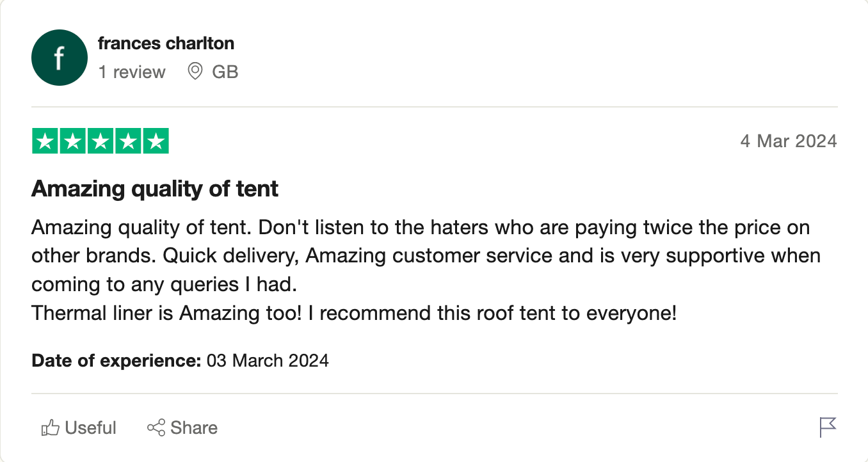This screenshot has width=868, height=462.
Task: Click the GB country label
Action: click(x=225, y=72)
